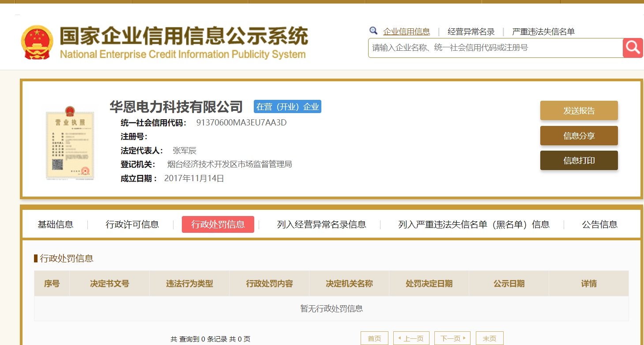Click the credit code 91370600MA3EU7AA3D

point(241,123)
